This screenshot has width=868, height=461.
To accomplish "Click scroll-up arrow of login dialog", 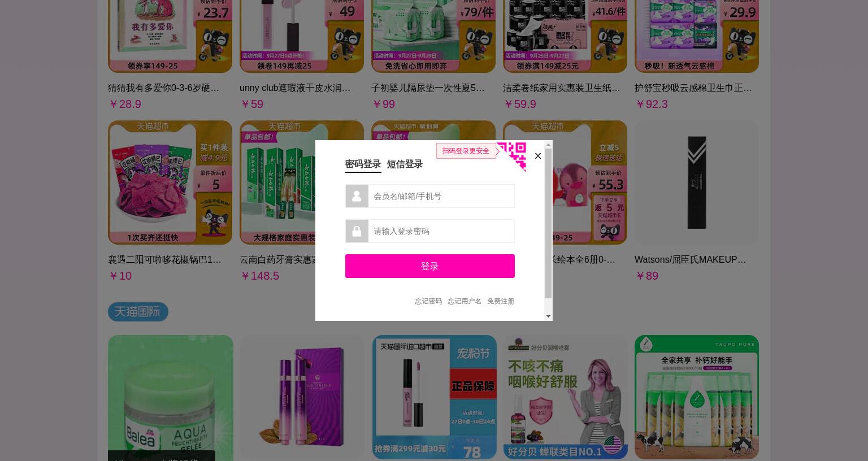I will click(x=548, y=145).
